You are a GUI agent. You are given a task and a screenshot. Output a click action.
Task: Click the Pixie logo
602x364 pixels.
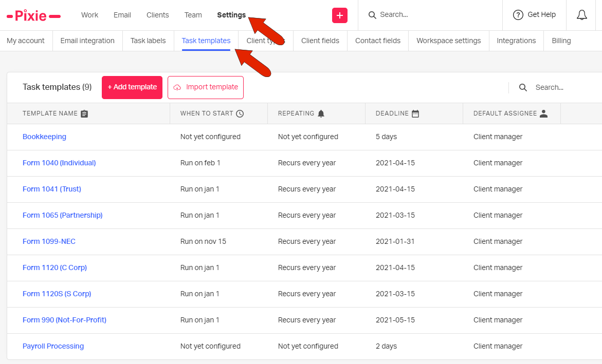(x=34, y=16)
